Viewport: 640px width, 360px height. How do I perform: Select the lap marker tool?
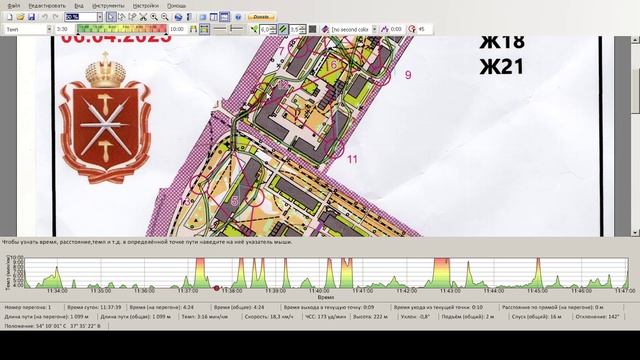[x=132, y=17]
